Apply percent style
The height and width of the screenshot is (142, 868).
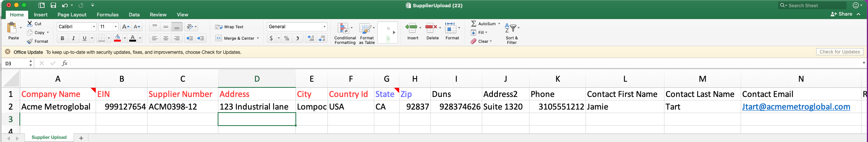coord(287,38)
